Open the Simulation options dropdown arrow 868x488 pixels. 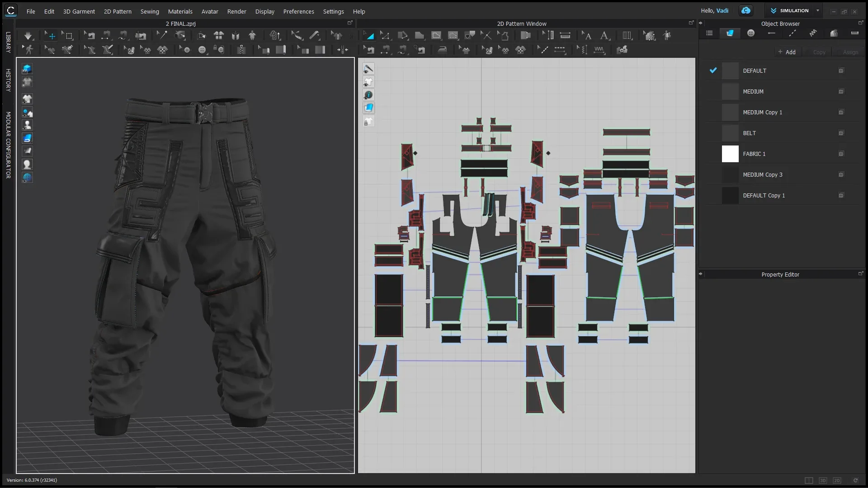tap(818, 10)
